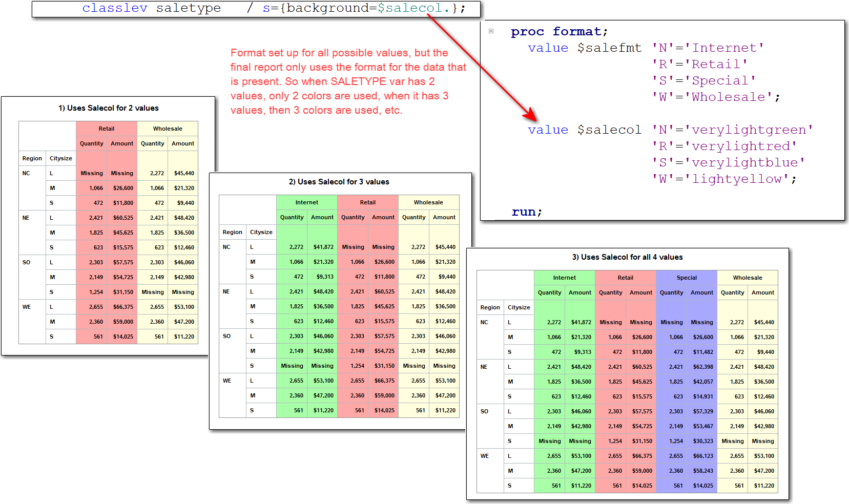Click the title 'Uses Salecol for 2 values'

point(108,108)
